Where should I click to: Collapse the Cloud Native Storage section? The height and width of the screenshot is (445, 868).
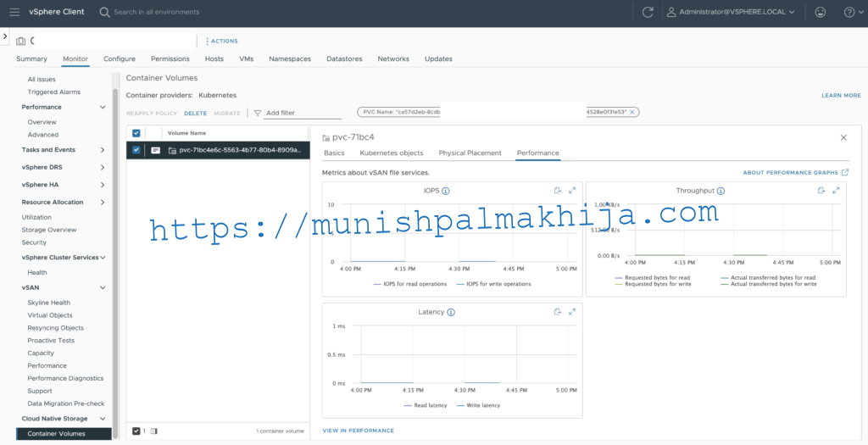click(x=103, y=419)
